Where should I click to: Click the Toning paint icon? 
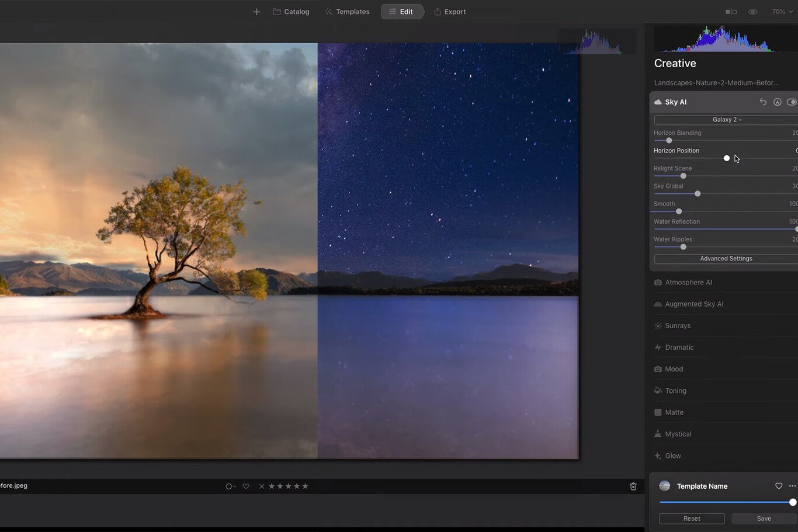pos(658,391)
